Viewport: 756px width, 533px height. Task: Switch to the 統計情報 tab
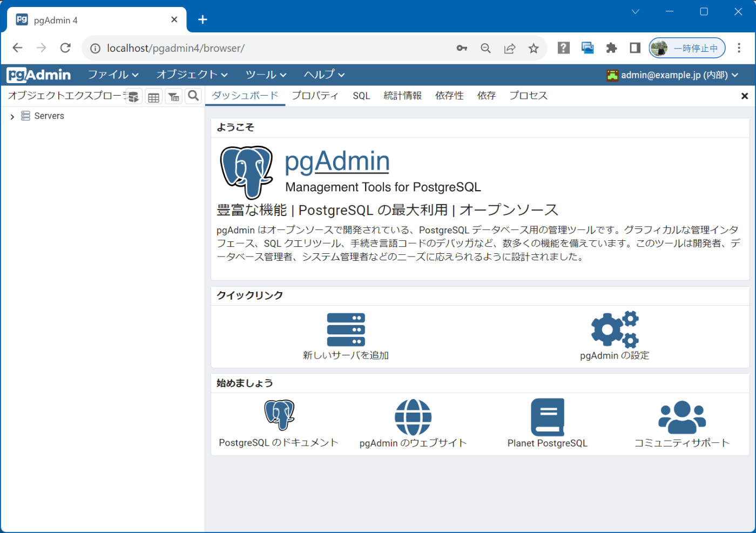click(403, 96)
